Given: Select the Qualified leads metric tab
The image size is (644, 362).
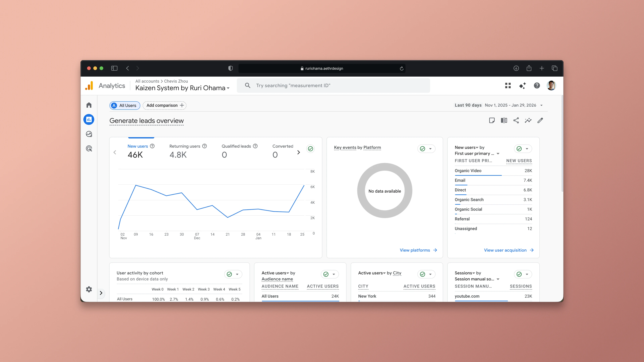Looking at the screenshot, I should [236, 146].
